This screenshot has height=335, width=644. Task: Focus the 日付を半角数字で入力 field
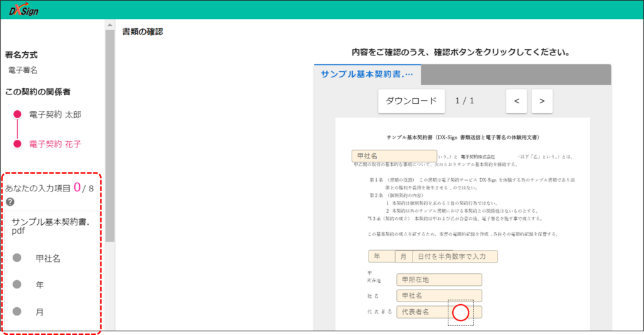pyautogui.click(x=455, y=256)
